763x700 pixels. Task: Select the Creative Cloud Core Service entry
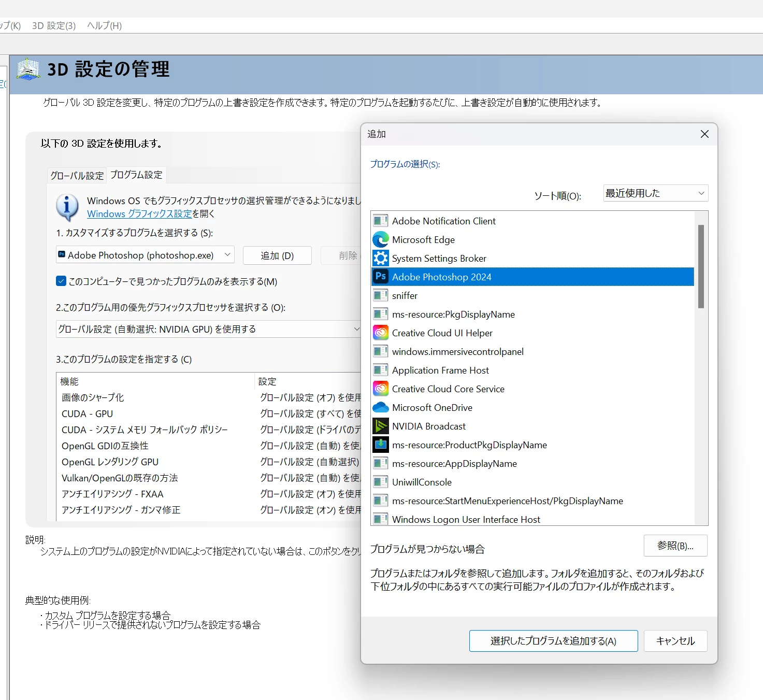tap(532, 389)
